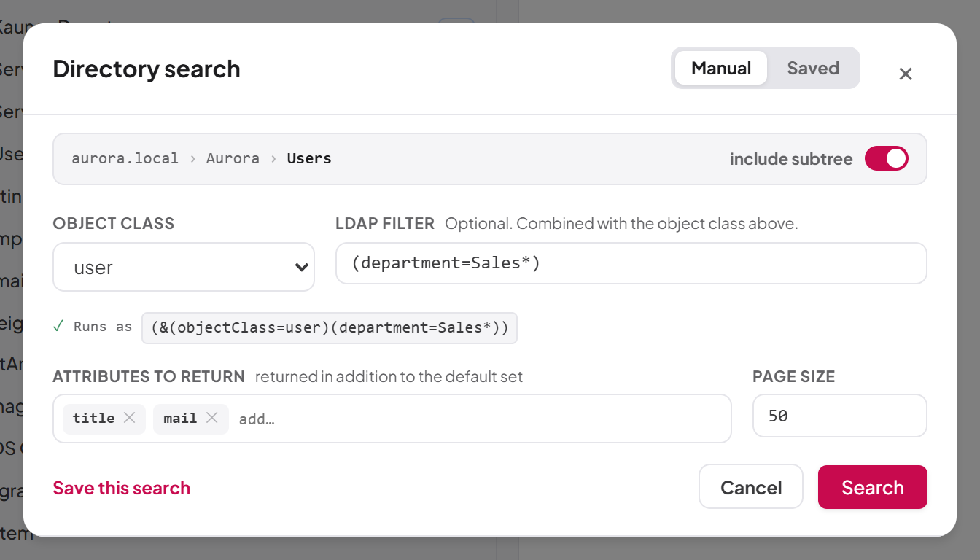Select aurora.local in the breadcrumb path
The height and width of the screenshot is (560, 980).
point(125,158)
